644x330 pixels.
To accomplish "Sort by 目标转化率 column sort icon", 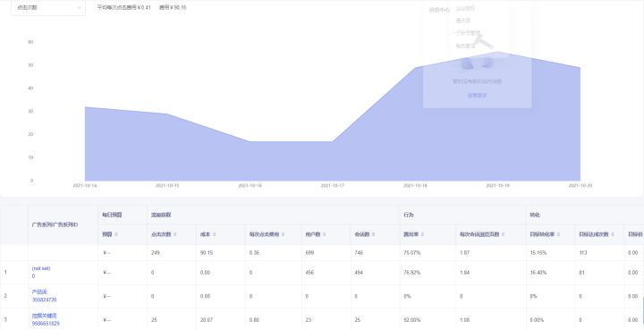I will point(559,235).
